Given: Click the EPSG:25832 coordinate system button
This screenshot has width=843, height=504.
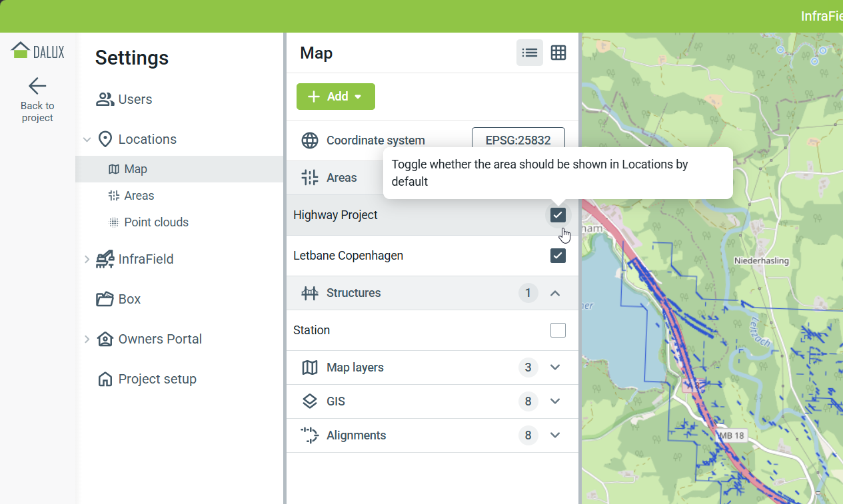Looking at the screenshot, I should pyautogui.click(x=518, y=140).
